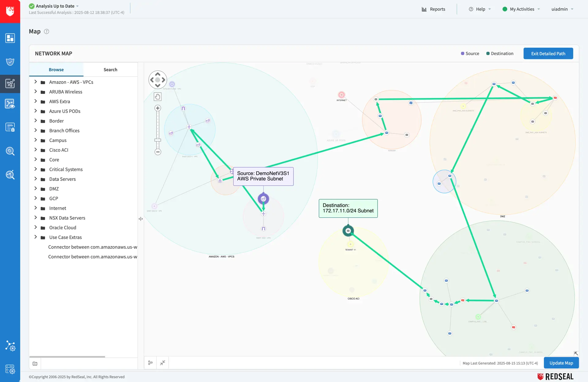Click the layout nodes icon below map

click(x=150, y=363)
